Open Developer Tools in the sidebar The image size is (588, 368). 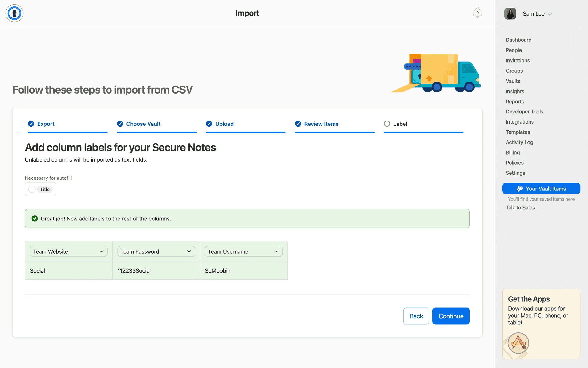pyautogui.click(x=524, y=112)
